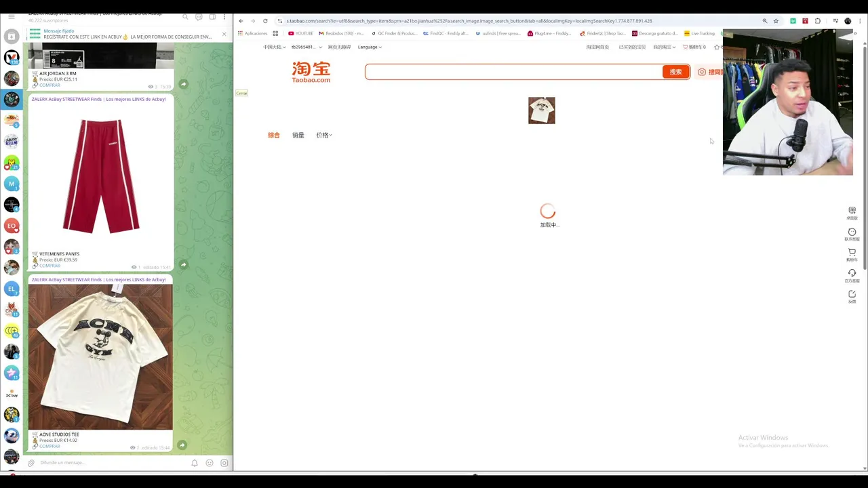Open the Language dropdown on Taobao
The image size is (868, 488).
(370, 47)
